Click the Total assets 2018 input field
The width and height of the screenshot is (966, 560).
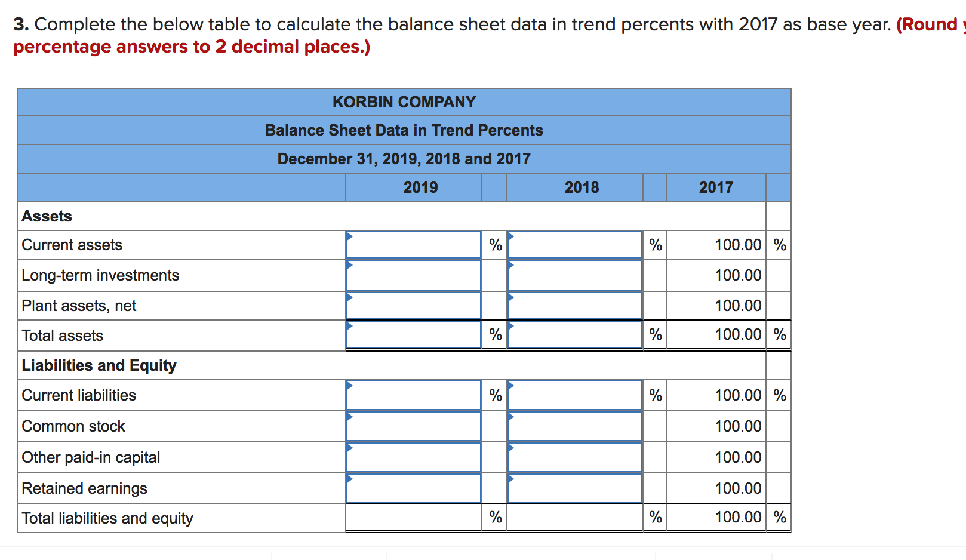(x=574, y=335)
